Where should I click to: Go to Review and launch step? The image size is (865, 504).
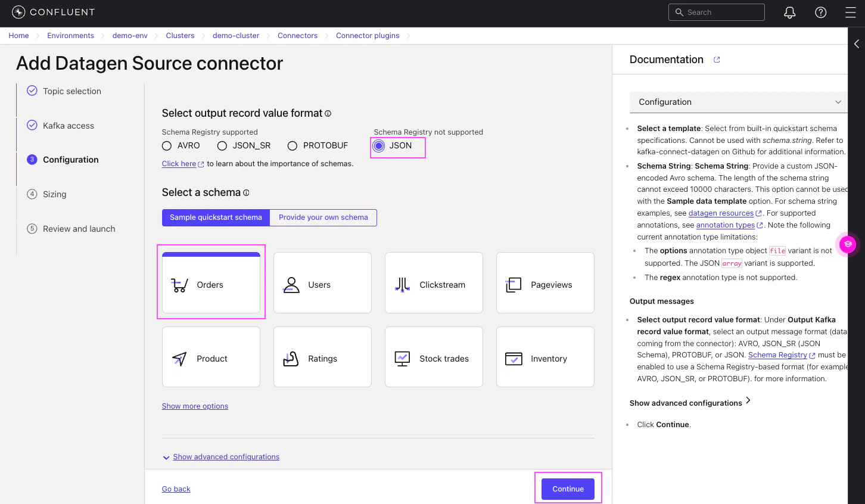79,229
